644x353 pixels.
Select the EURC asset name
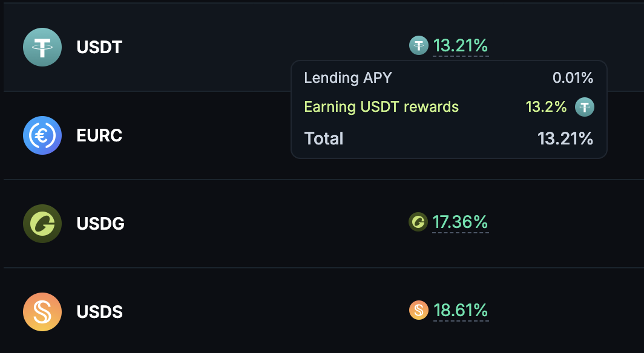tap(99, 135)
